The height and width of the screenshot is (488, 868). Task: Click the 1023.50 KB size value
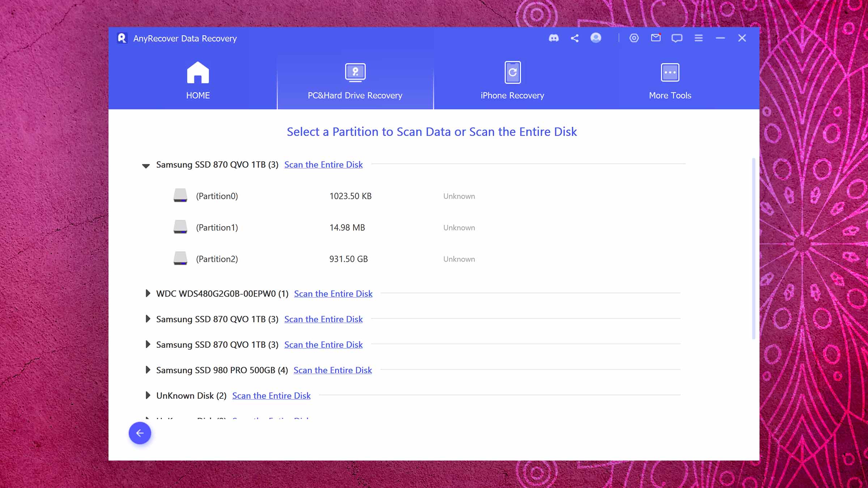pos(350,196)
